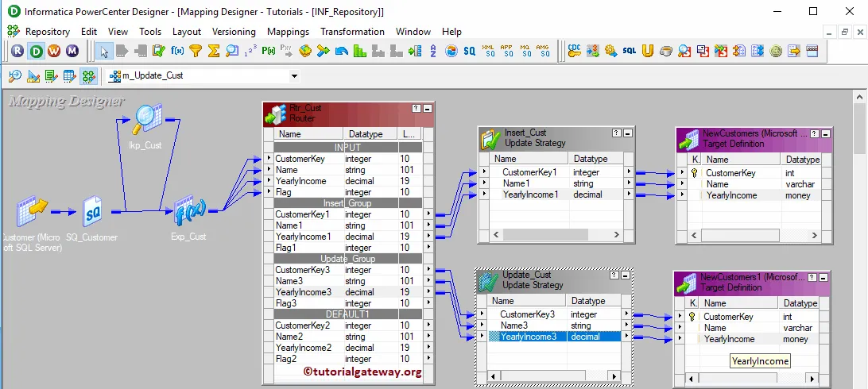Open the Window menu
This screenshot has height=389, width=868.
[x=413, y=32]
